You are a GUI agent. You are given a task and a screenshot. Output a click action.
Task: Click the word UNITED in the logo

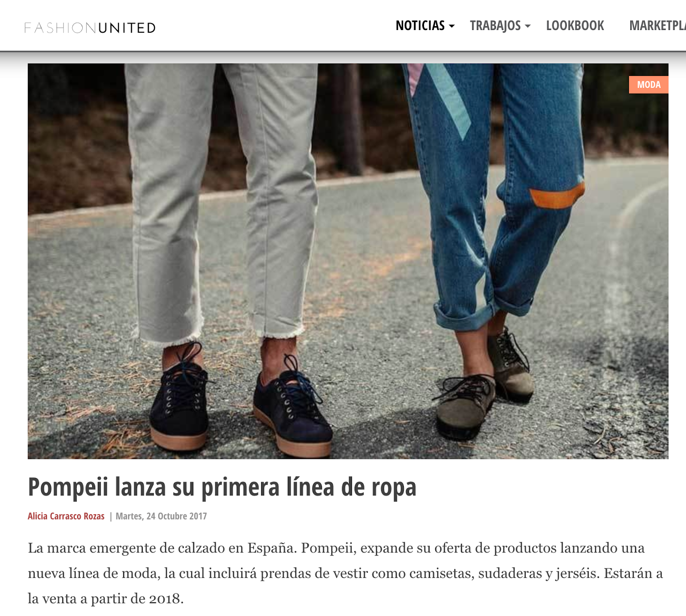point(127,28)
